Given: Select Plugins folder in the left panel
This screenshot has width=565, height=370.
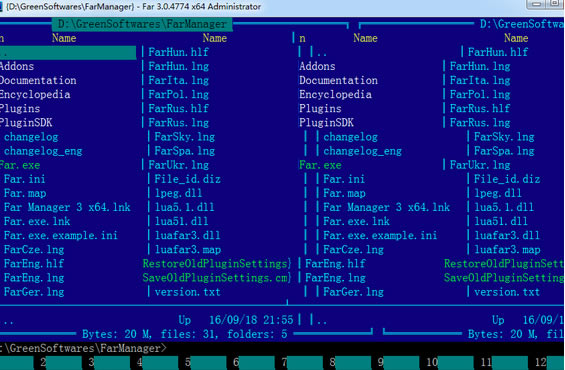Looking at the screenshot, I should pos(20,109).
